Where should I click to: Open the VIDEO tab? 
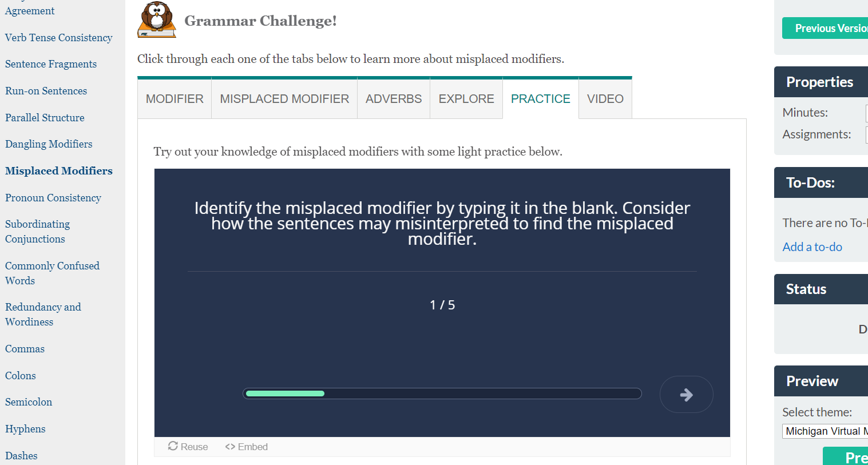pyautogui.click(x=605, y=99)
